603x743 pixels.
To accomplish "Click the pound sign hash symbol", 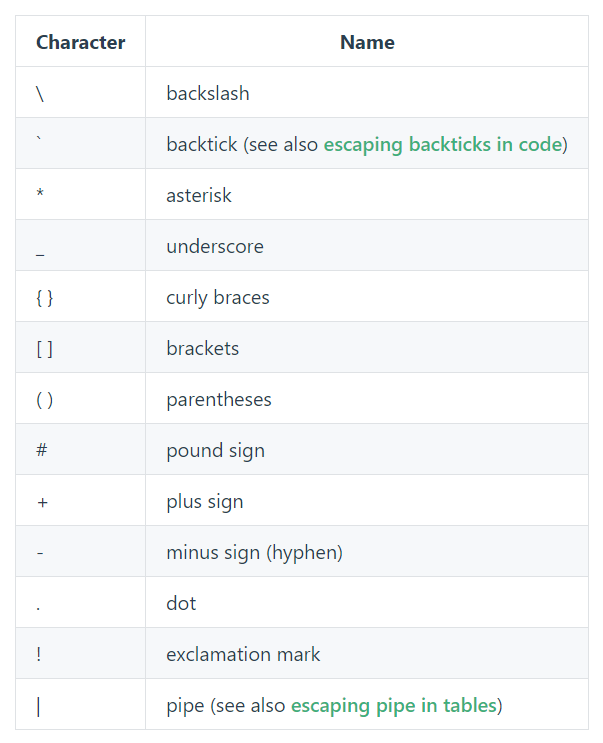I will pos(42,450).
